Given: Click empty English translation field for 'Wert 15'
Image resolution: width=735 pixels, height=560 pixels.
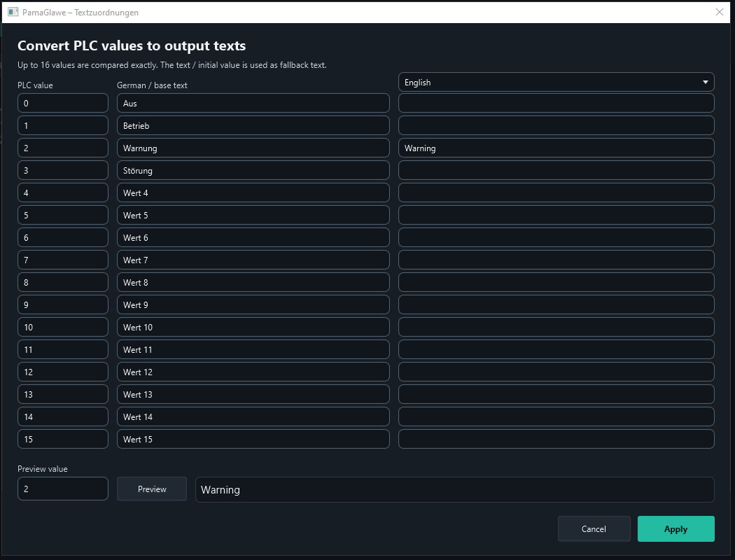Looking at the screenshot, I should coord(556,439).
